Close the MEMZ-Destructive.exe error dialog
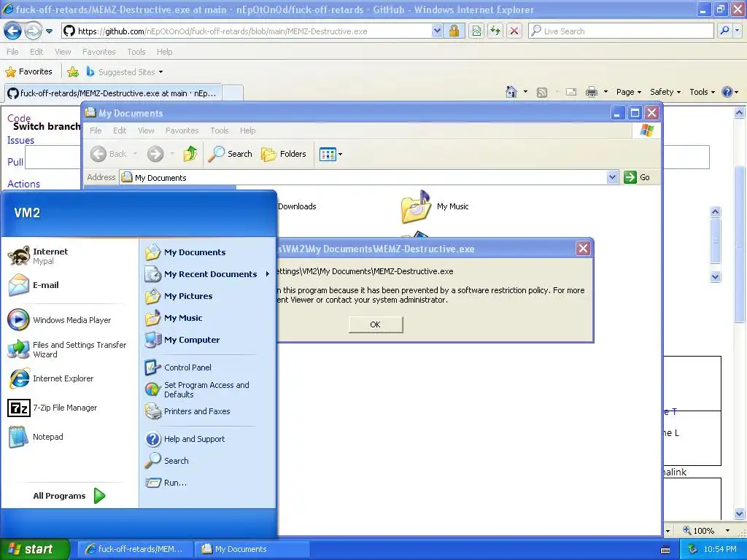The image size is (747, 560). pyautogui.click(x=583, y=248)
